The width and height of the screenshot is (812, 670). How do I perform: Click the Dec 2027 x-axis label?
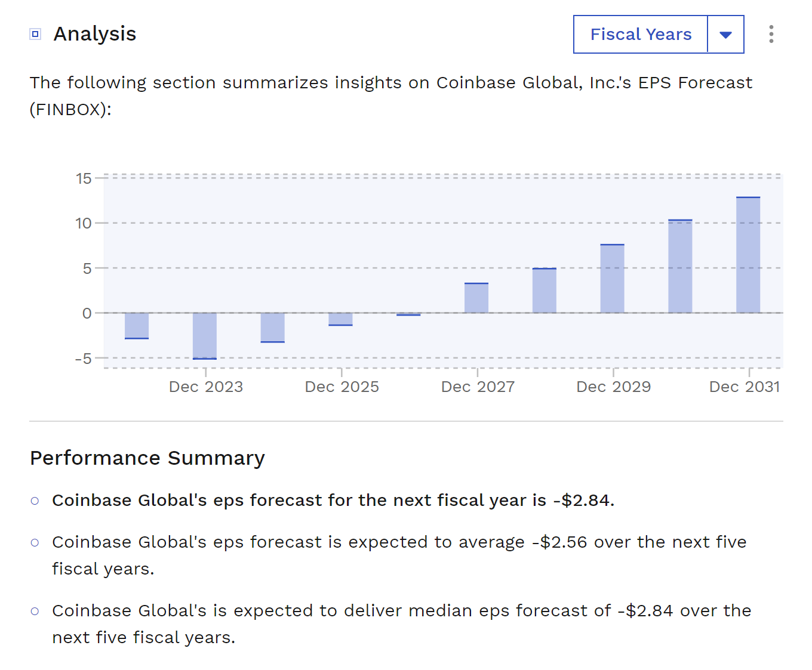point(478,387)
